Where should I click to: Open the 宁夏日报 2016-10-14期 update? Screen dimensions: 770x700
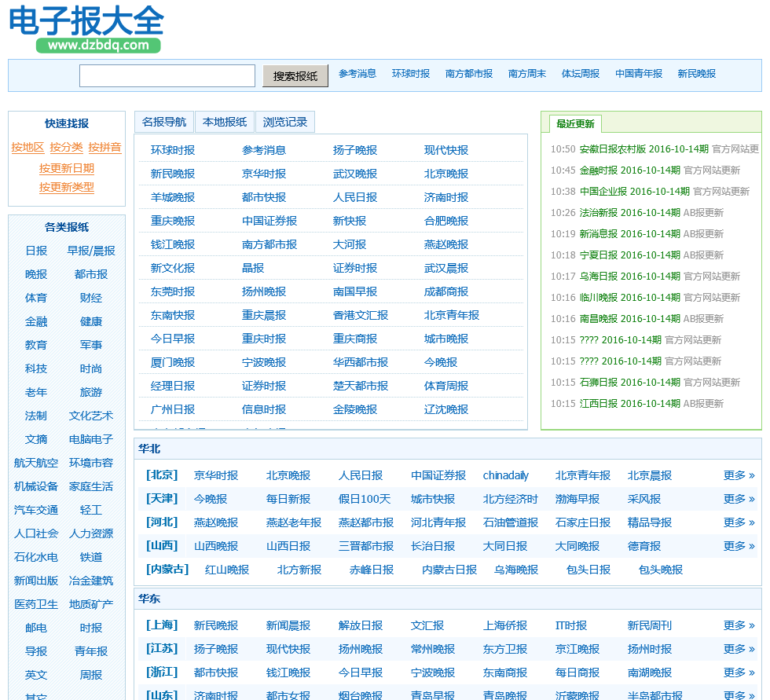tap(630, 255)
